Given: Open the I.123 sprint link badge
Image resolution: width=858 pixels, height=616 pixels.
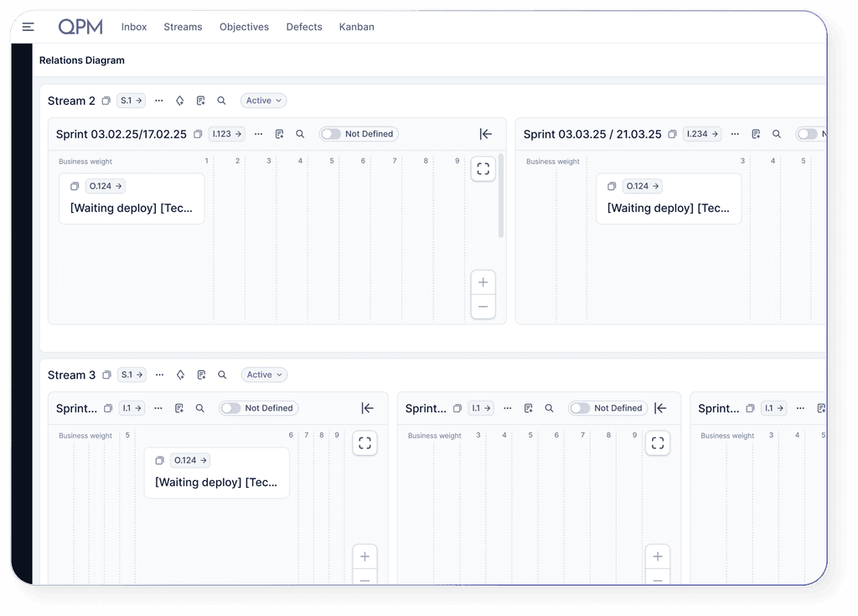Looking at the screenshot, I should [226, 134].
